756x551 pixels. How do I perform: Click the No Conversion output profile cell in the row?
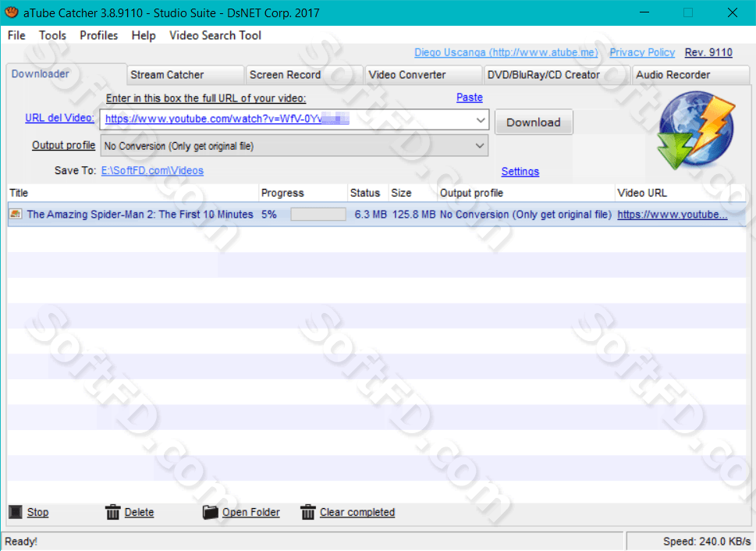click(526, 214)
